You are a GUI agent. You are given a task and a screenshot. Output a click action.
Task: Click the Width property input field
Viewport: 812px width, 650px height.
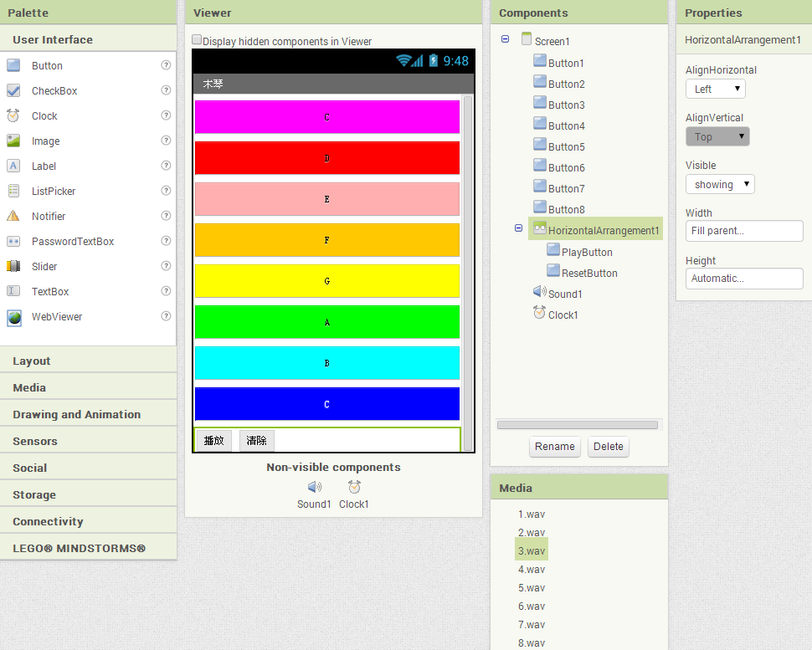click(x=743, y=231)
